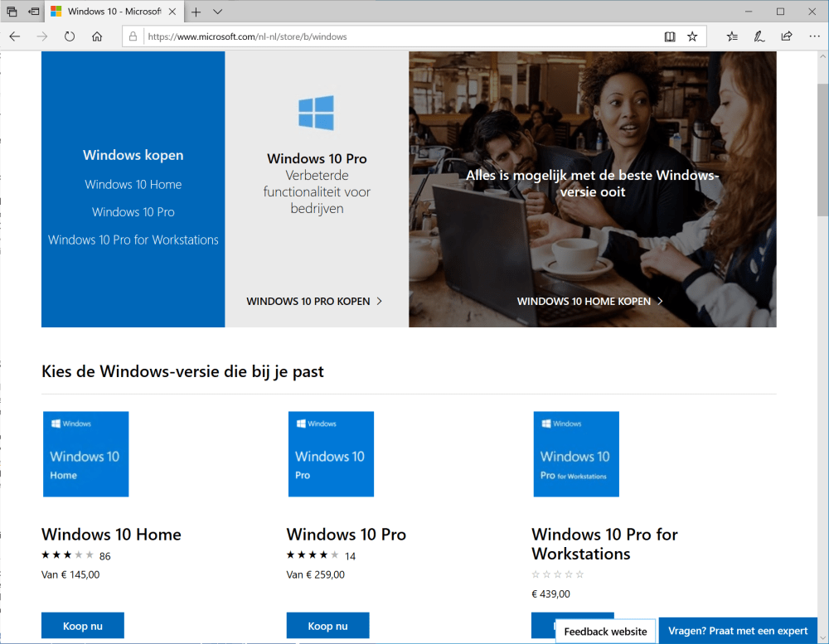Click the large Windows logo in Pro panel
The width and height of the screenshot is (829, 644).
click(x=316, y=113)
